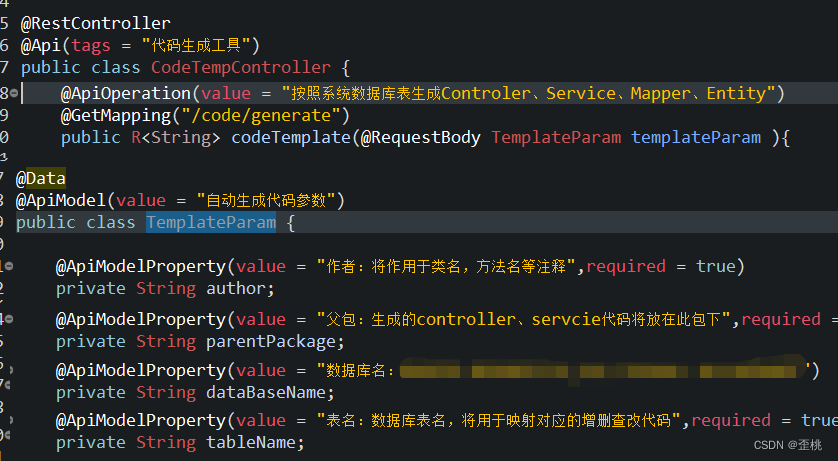This screenshot has height=461, width=838.
Task: Click the parentPackage field name
Action: coord(266,341)
